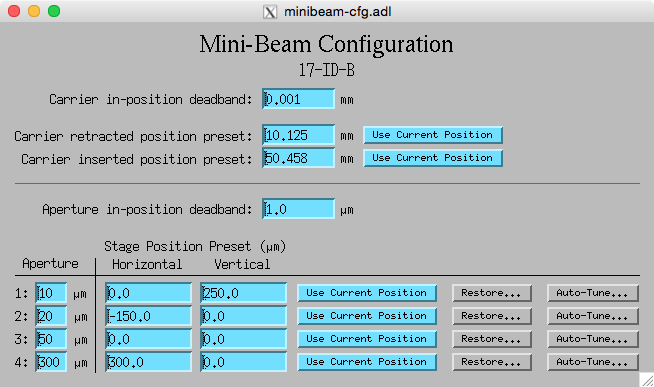Select aperture 2 horizontal field showing -150.0
The image size is (654, 387).
148,316
